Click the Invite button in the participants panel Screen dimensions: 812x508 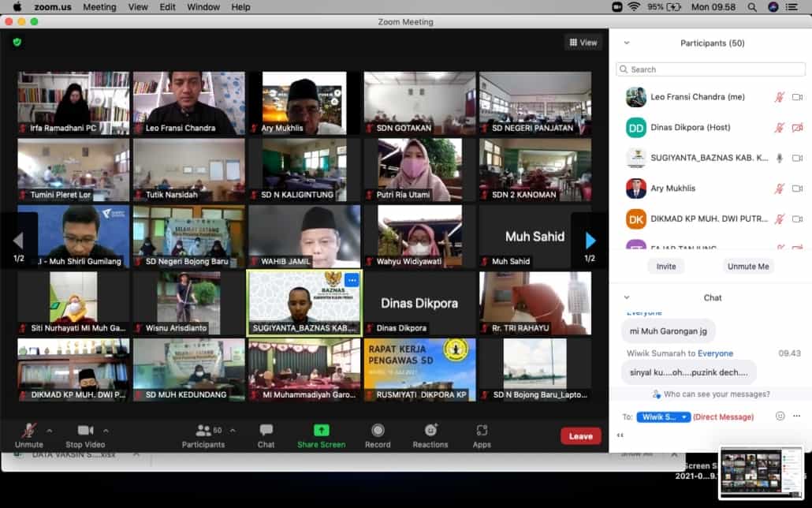666,267
